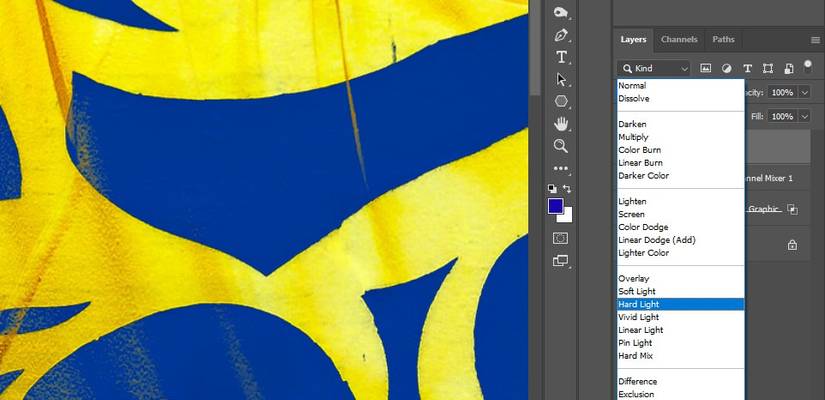The width and height of the screenshot is (825, 400).
Task: Reset to default foreground and background colors
Action: 551,188
